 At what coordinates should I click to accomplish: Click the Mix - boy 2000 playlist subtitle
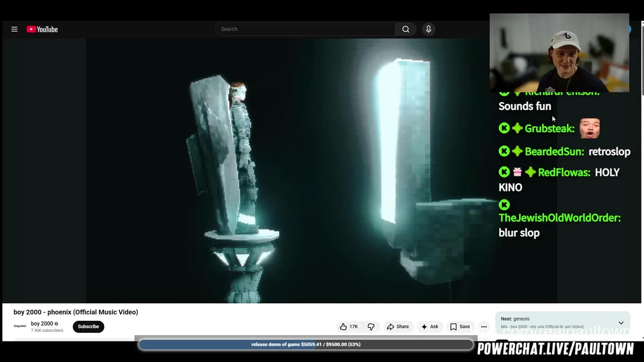coord(542,327)
